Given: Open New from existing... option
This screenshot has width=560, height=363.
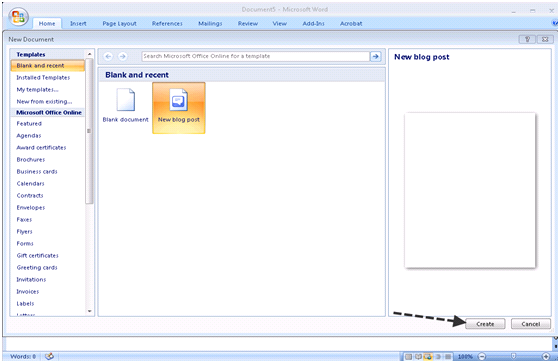Looking at the screenshot, I should point(44,101).
